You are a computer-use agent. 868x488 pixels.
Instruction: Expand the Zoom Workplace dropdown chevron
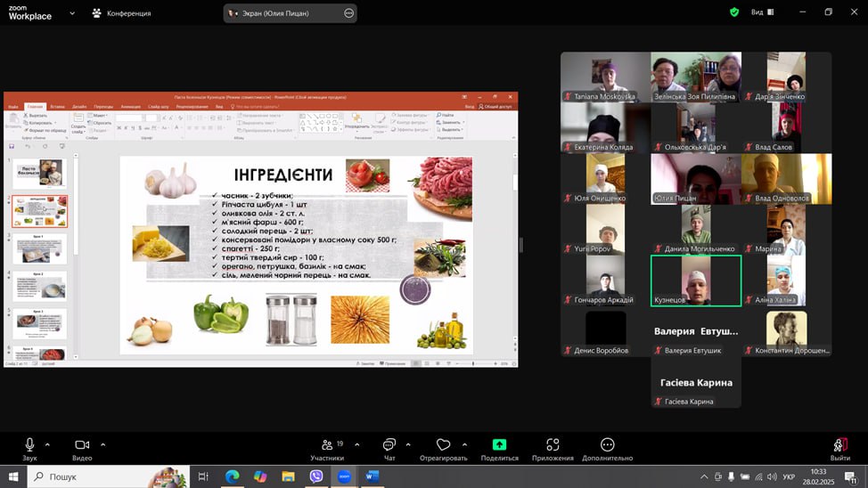[x=72, y=13]
